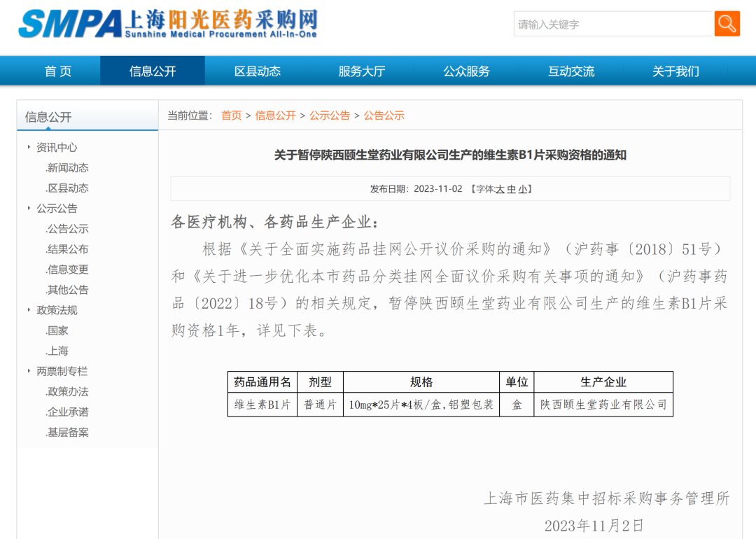Click the orange search magnifier icon
The width and height of the screenshot is (756, 539).
pyautogui.click(x=727, y=24)
